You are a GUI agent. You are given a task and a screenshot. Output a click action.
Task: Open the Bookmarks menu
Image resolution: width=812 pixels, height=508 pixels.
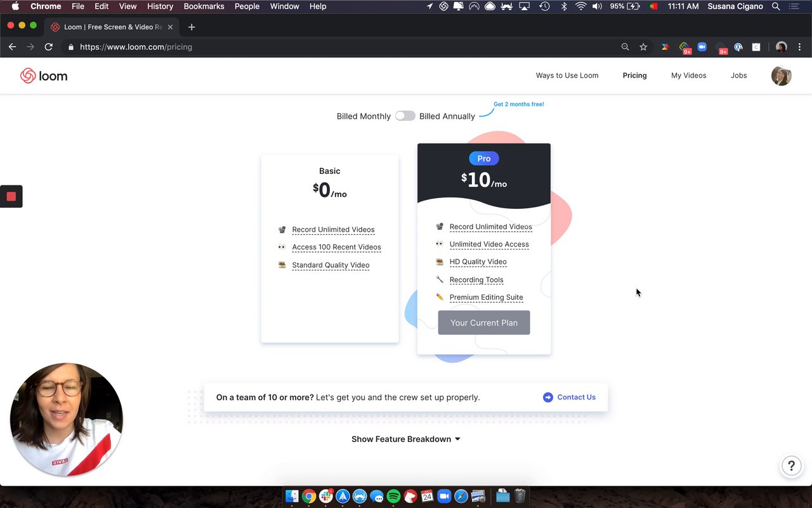pos(204,6)
